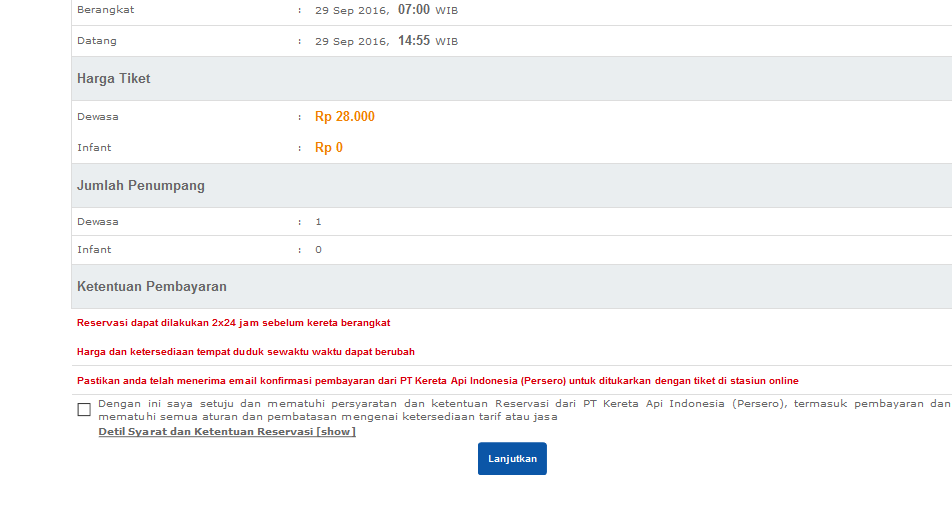Click the 14:55 arrival time
The width and height of the screenshot is (952, 510).
coord(414,41)
